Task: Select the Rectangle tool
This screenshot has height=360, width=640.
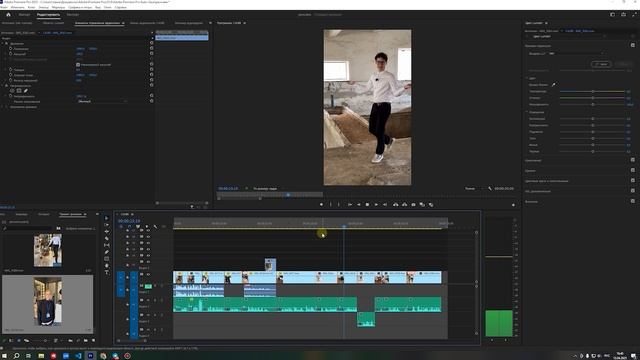Action: tap(107, 259)
